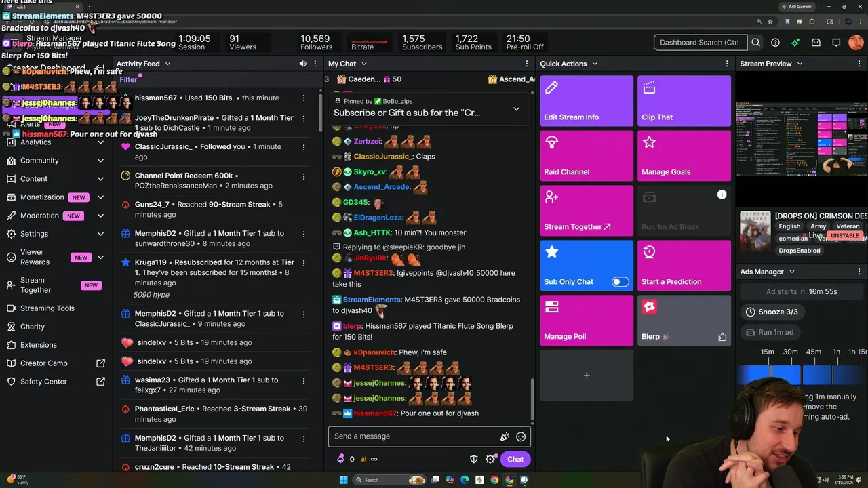This screenshot has width=868, height=488.
Task: Click Filter in the Activity Feed
Action: [x=128, y=80]
